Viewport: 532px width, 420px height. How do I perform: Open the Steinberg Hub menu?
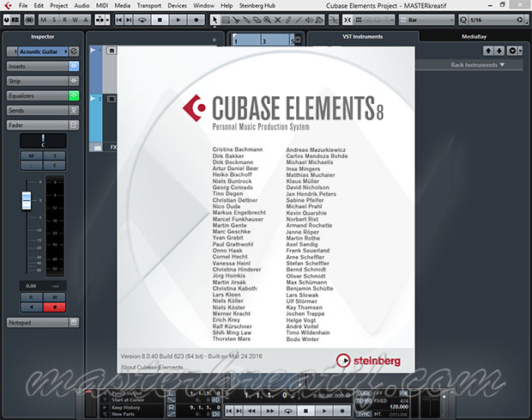(257, 5)
